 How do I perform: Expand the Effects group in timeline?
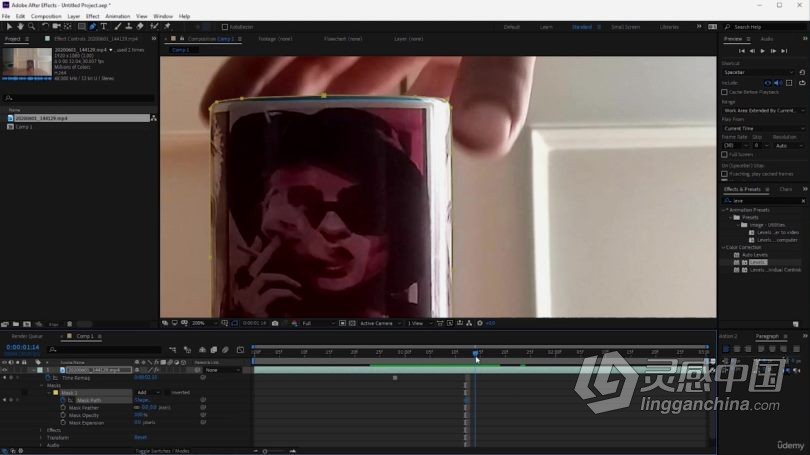click(x=41, y=430)
